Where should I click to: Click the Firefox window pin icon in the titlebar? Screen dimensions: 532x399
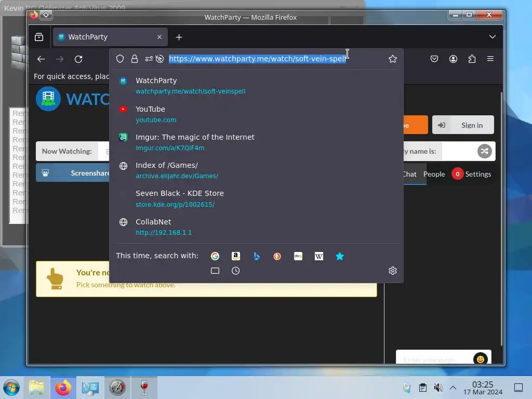[46, 15]
